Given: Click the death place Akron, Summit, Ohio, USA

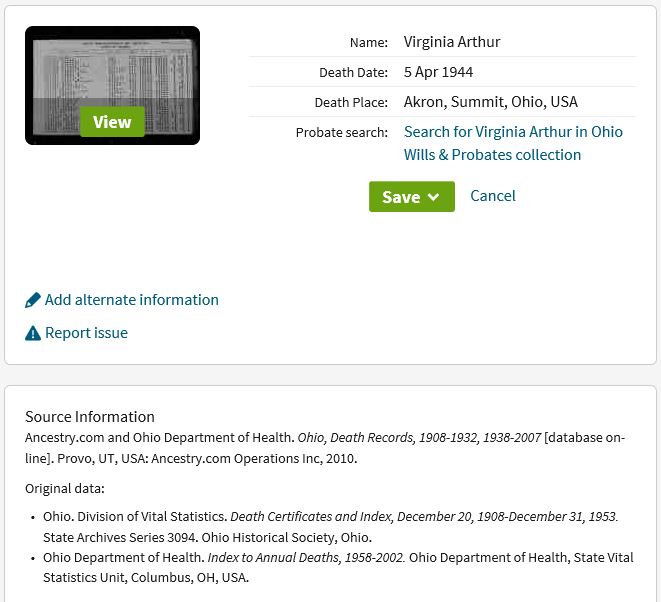Looking at the screenshot, I should 490,102.
